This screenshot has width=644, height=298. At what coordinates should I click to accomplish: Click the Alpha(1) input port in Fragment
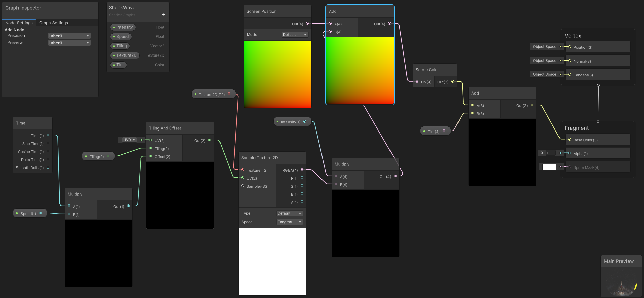570,153
